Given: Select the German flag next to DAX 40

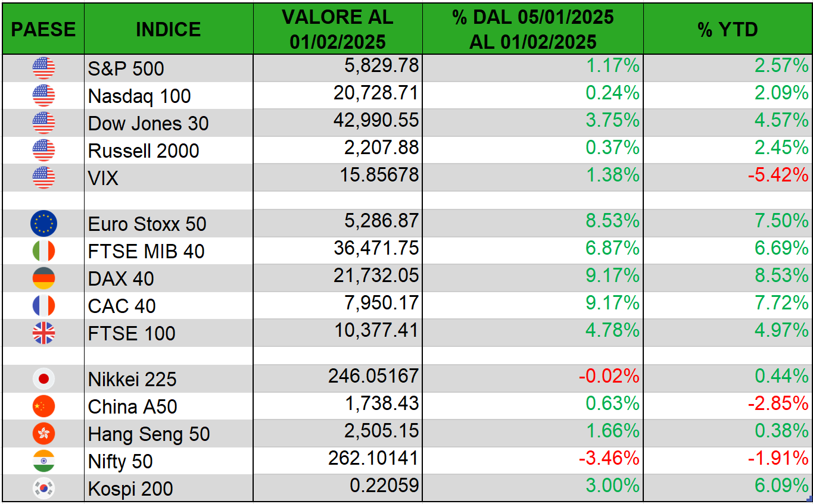Looking at the screenshot, I should (43, 278).
